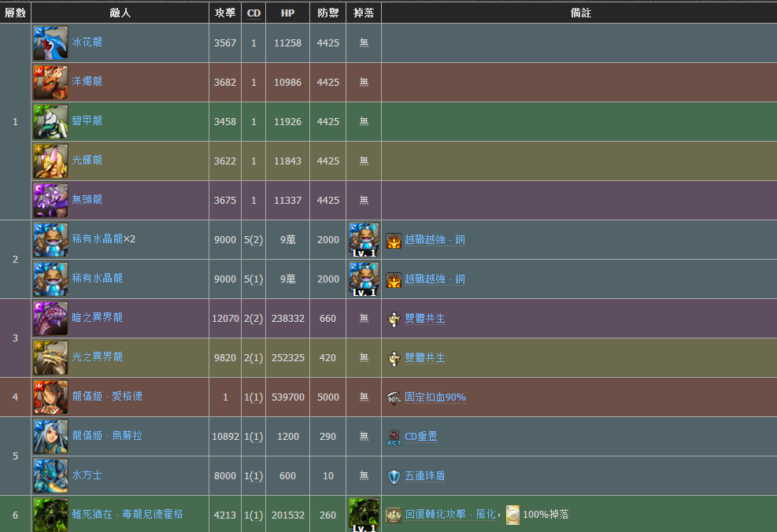
Task: Open the 碧甲龍 monster icon
Action: (x=50, y=121)
